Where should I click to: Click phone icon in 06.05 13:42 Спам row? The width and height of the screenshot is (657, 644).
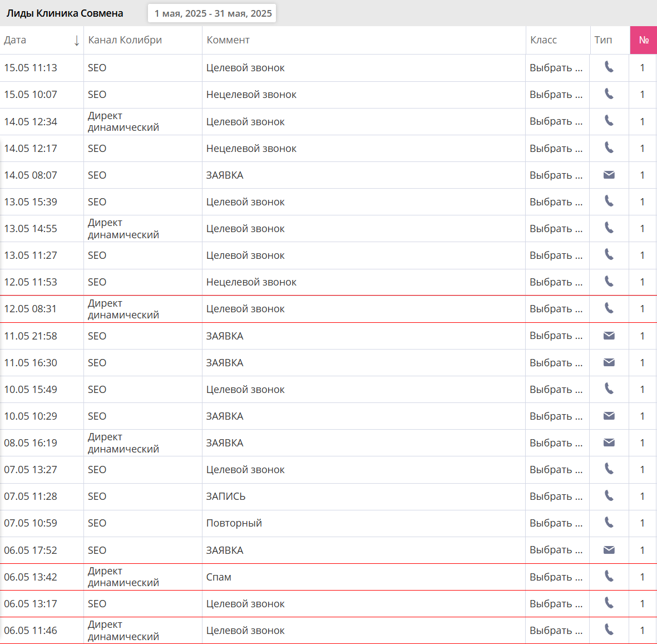[609, 577]
